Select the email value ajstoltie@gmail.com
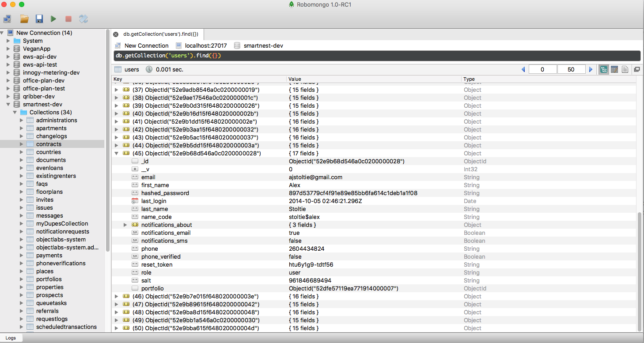Image resolution: width=644 pixels, height=343 pixels. [315, 177]
